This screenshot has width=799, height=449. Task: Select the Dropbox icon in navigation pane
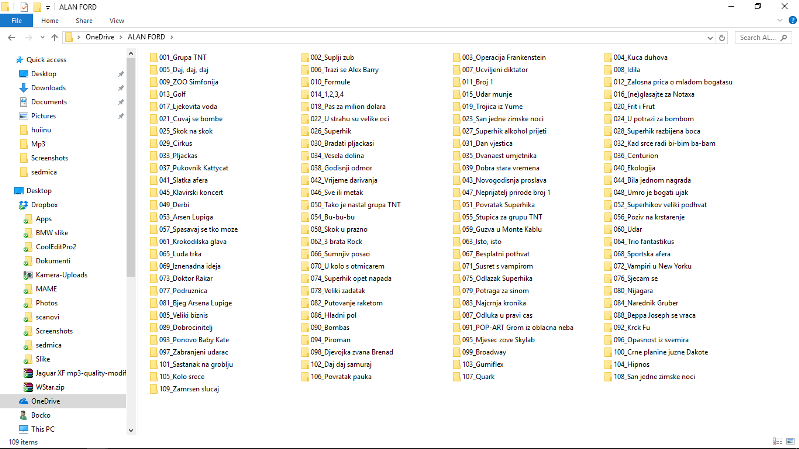(x=22, y=204)
